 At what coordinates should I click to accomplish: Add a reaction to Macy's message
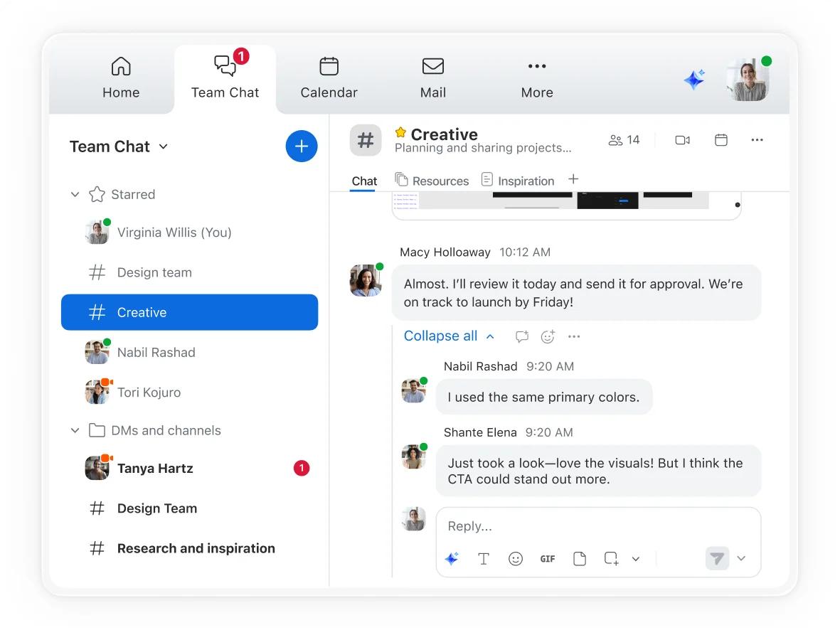click(x=548, y=336)
